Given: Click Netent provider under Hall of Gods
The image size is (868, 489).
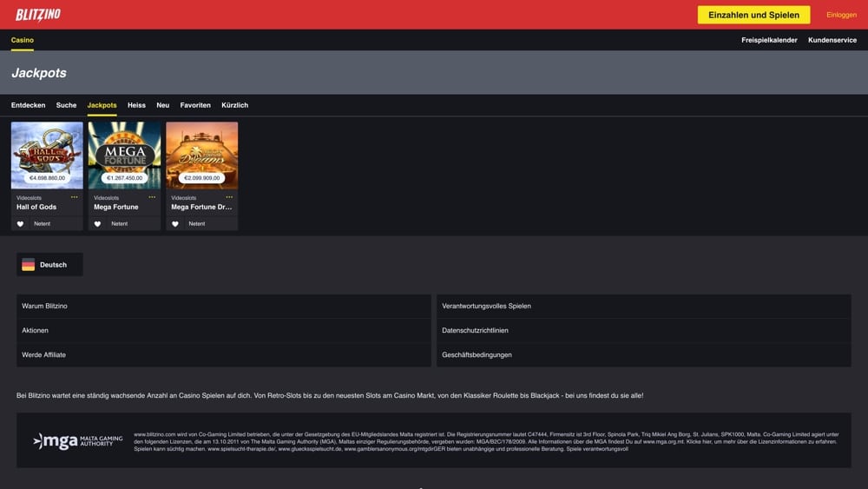Looking at the screenshot, I should click(42, 224).
